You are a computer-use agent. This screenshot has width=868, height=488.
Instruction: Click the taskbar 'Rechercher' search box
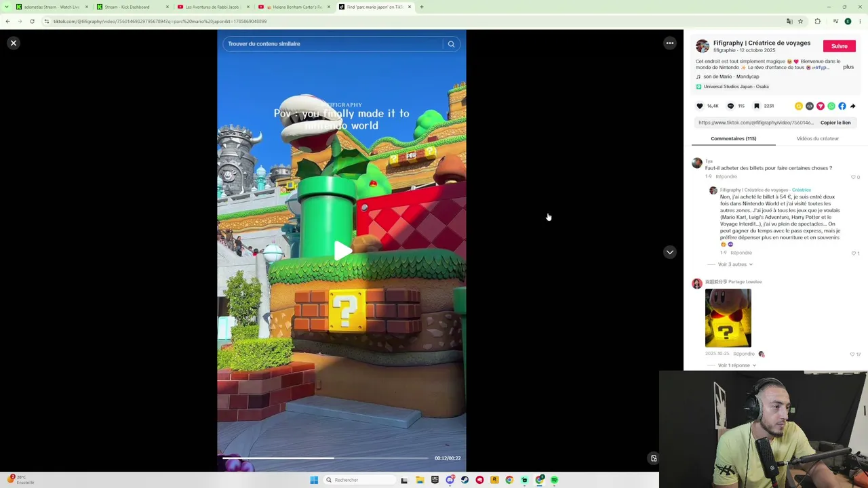pos(359,480)
